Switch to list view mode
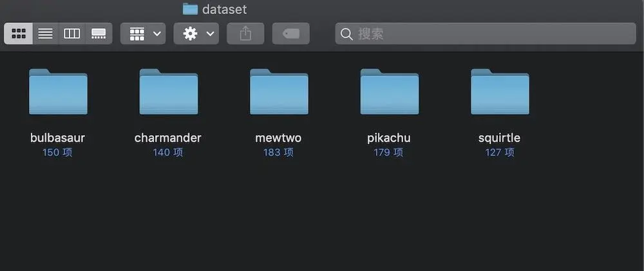 click(x=46, y=33)
